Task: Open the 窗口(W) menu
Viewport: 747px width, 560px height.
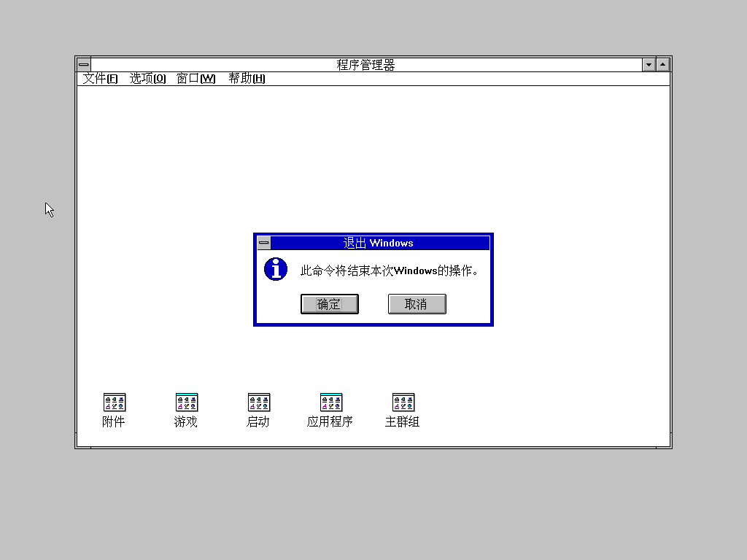Action: coord(196,79)
